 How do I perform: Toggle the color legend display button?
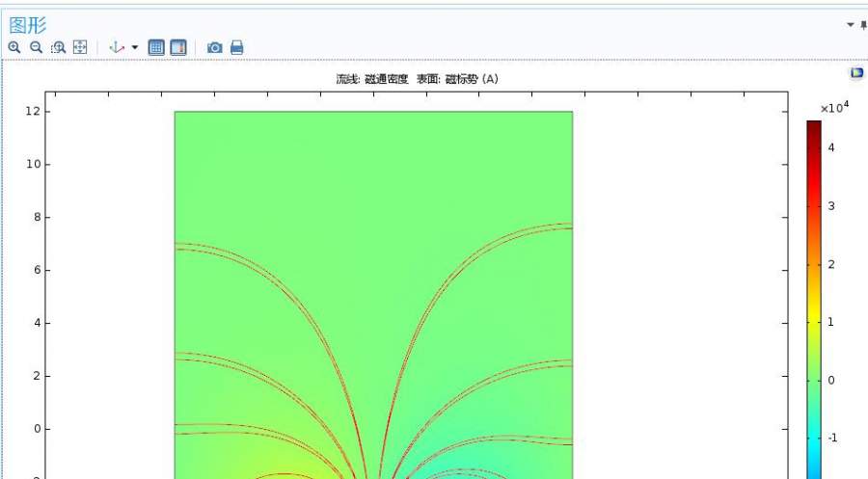click(x=178, y=47)
